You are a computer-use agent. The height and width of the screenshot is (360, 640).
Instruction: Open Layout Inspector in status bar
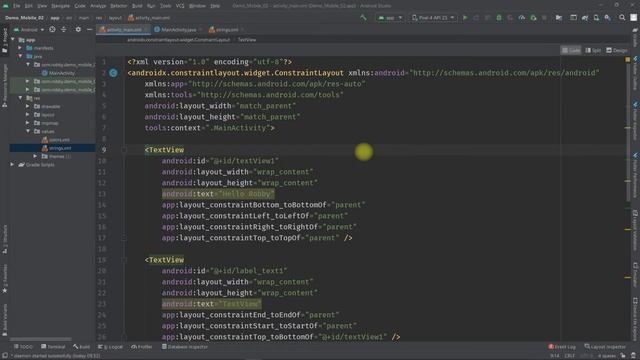point(605,347)
